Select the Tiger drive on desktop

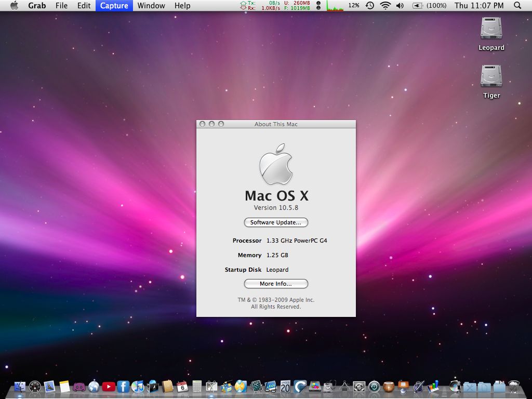pos(491,82)
